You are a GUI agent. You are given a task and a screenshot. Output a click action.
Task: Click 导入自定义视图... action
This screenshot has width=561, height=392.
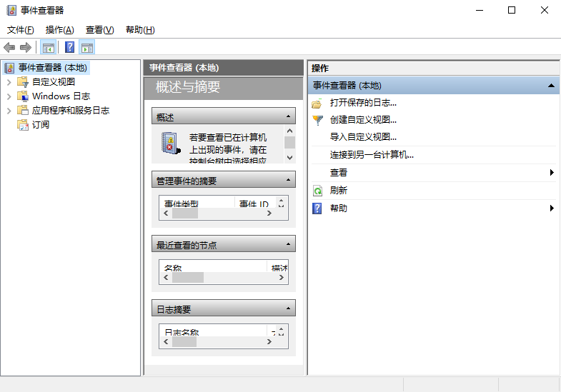point(363,137)
